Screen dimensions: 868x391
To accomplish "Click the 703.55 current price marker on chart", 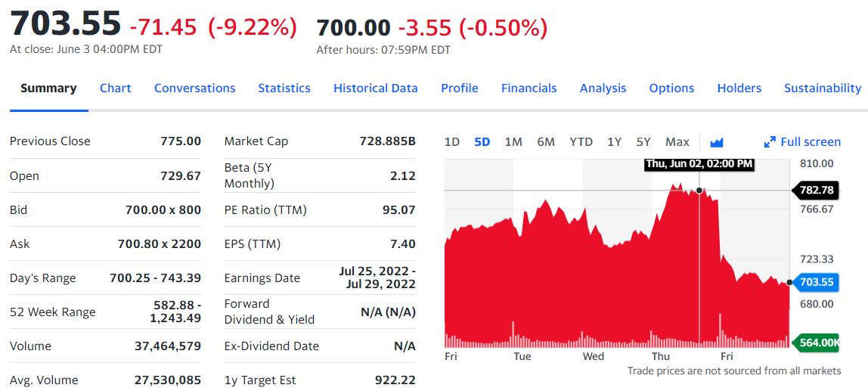I will [x=816, y=282].
